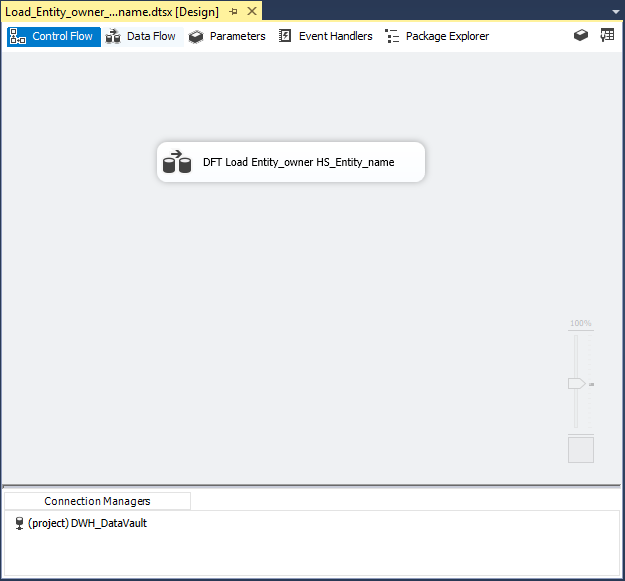Click the 100% zoom level label
Screen dimensions: 625x581
coord(580,323)
